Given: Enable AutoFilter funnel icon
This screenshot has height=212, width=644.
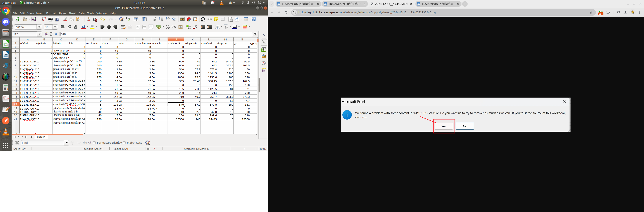Looking at the screenshot, I should pyautogui.click(x=174, y=19).
